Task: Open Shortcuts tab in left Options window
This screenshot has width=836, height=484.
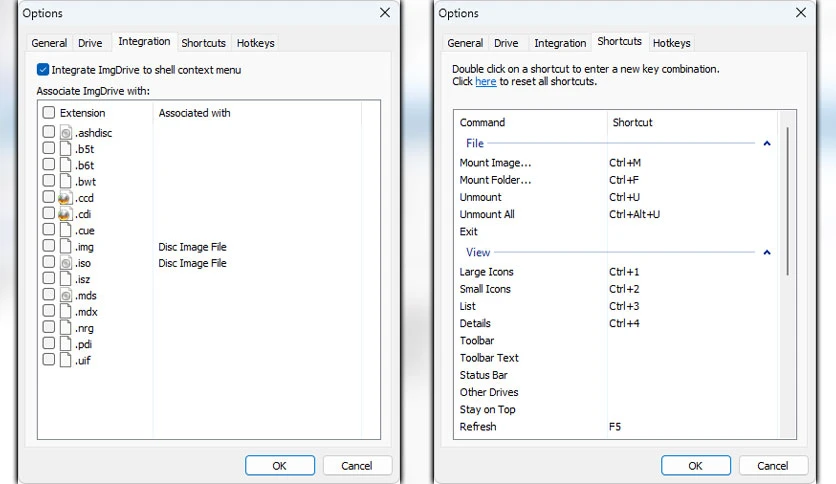Action: (203, 43)
